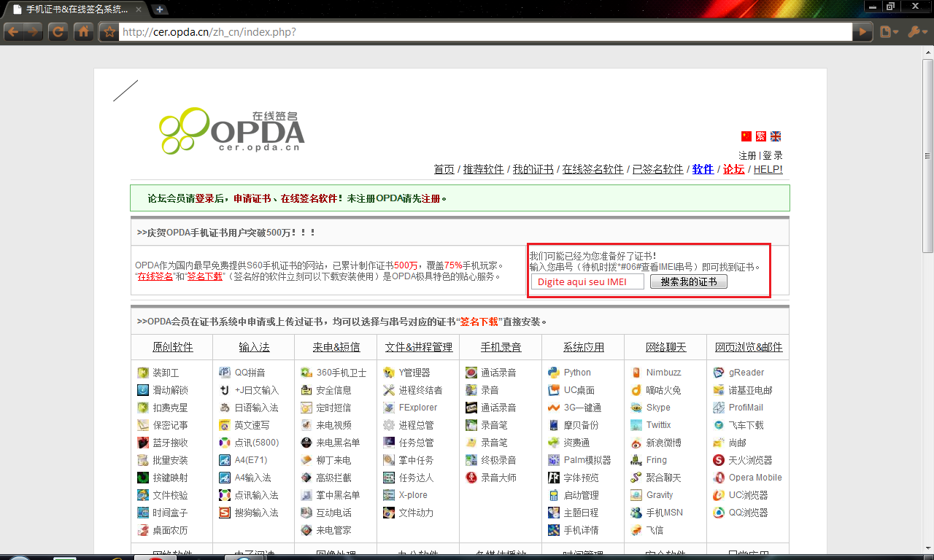Open the 原创软件 category heading

(172, 347)
